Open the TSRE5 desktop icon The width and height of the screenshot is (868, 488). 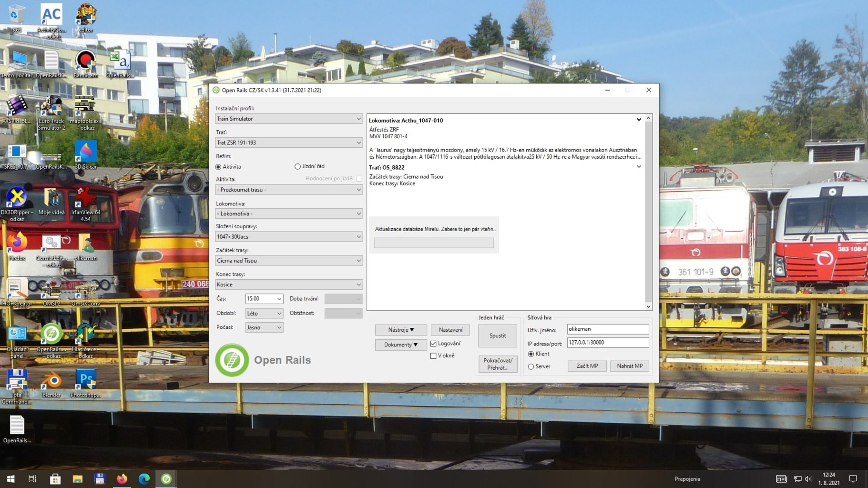click(17, 155)
